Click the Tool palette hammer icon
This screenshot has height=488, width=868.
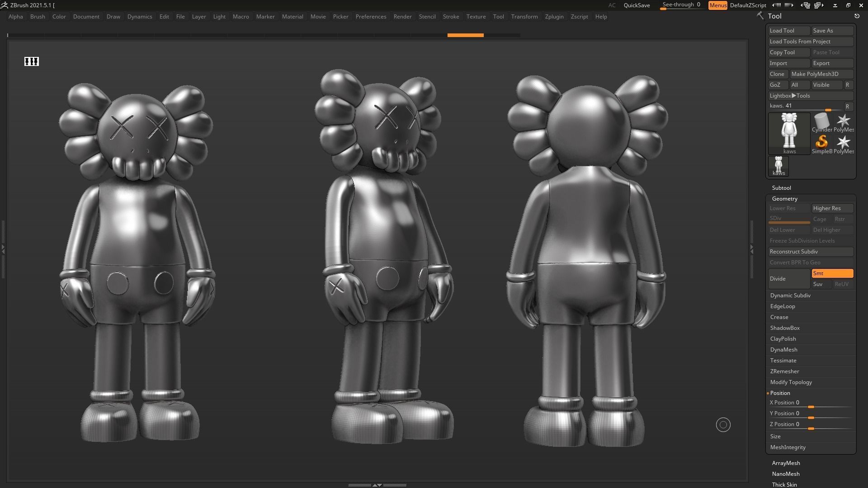click(x=760, y=16)
